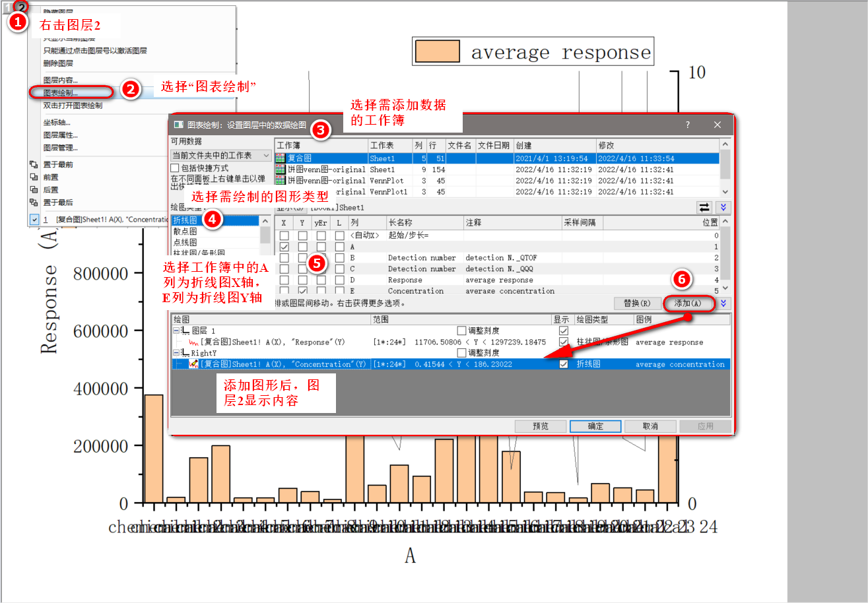Viewport: 868px width, 603px height.
Task: Choose 图表绘制... from context menu
Action: [x=60, y=93]
